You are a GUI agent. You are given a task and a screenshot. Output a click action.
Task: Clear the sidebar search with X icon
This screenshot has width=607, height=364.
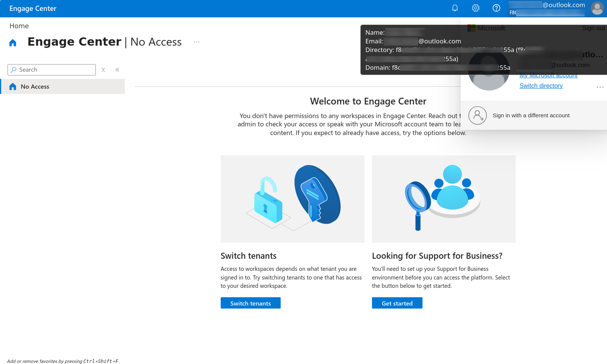click(x=103, y=70)
